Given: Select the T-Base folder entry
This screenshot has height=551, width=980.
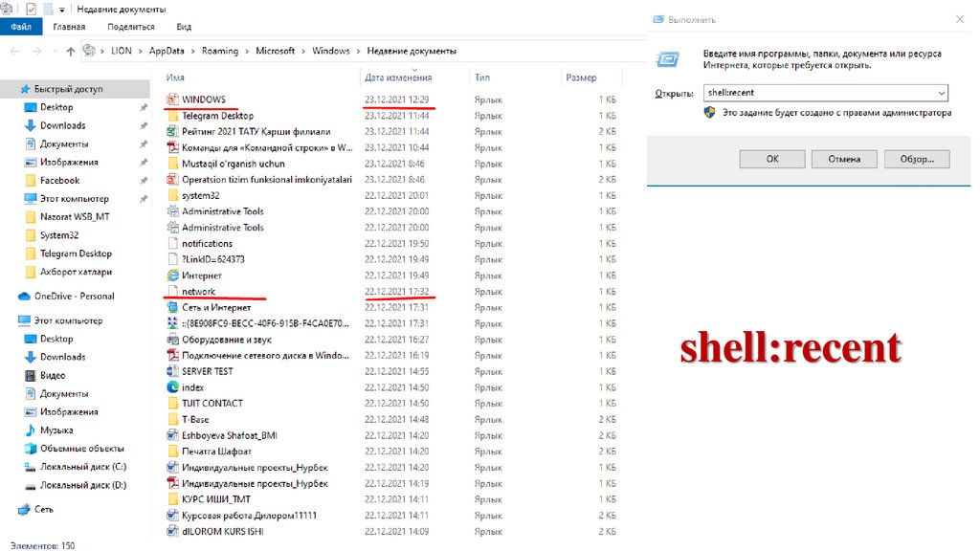Looking at the screenshot, I should pos(195,420).
